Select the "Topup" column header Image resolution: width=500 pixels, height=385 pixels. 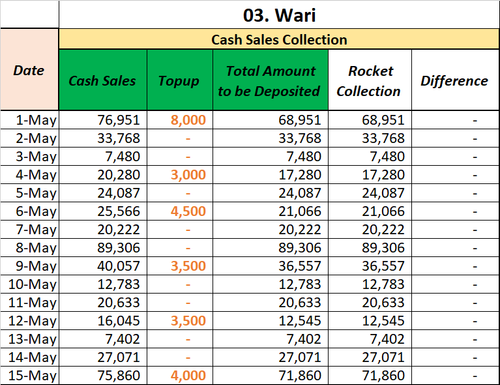pos(179,80)
